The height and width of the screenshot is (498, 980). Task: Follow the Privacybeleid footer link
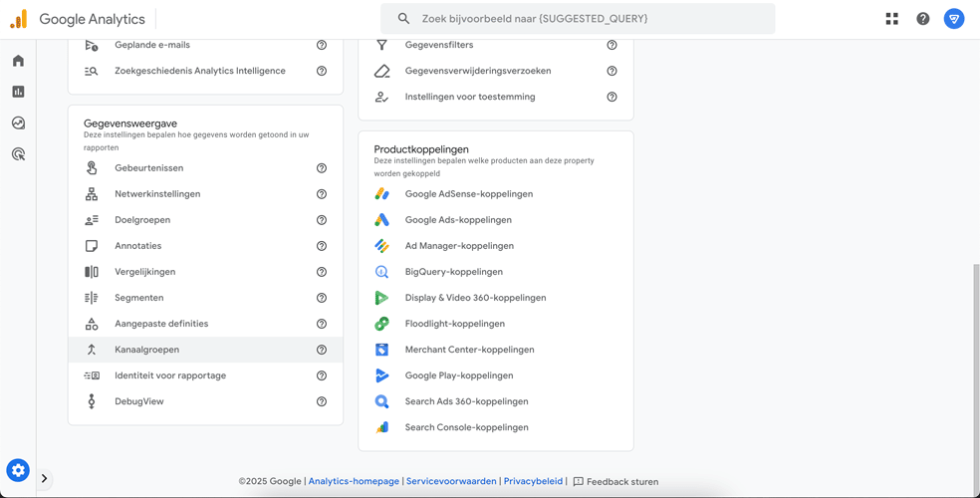[x=533, y=482]
